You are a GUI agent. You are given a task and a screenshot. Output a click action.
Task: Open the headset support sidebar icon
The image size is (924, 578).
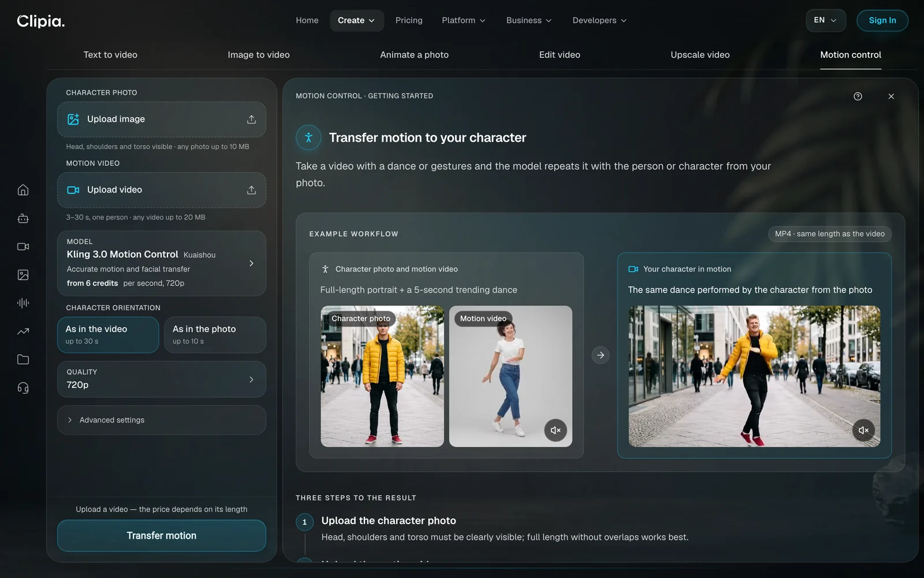23,388
